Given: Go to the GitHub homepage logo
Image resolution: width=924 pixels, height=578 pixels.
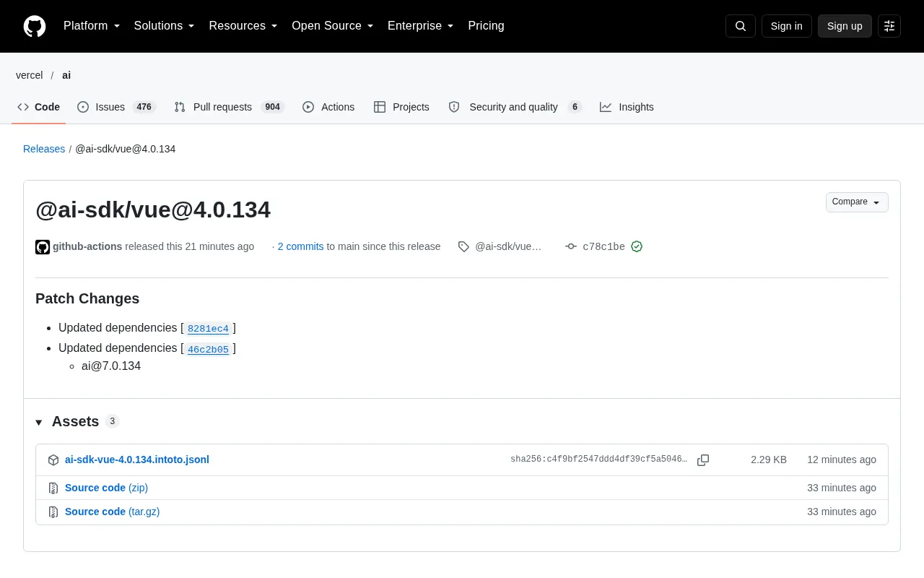Looking at the screenshot, I should click(35, 26).
